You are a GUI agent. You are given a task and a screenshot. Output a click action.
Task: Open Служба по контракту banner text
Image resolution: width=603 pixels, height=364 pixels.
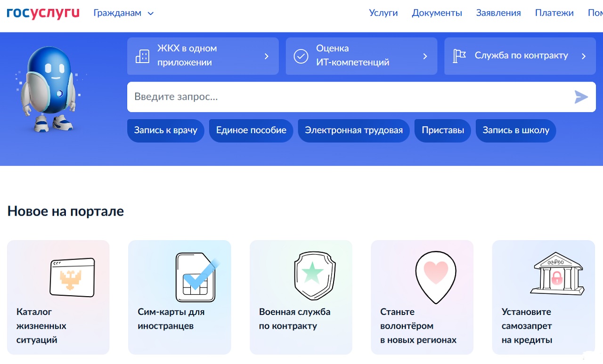point(521,56)
